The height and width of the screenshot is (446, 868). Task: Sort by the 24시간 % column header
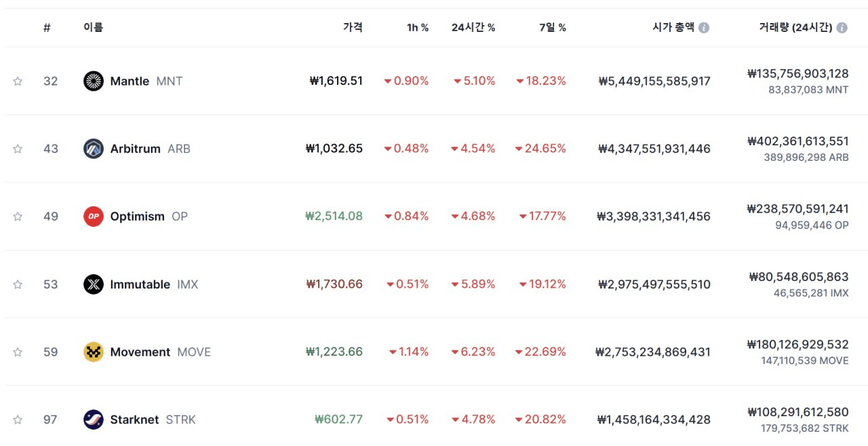coord(473,28)
